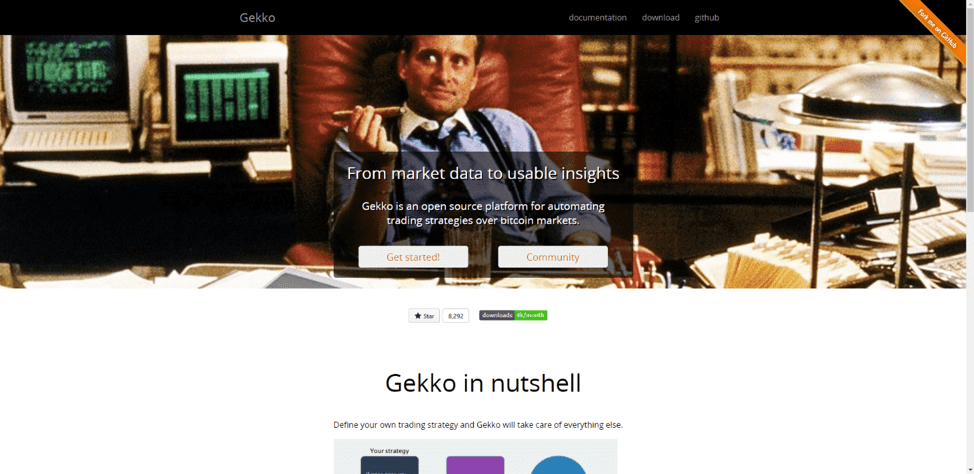Open the github nav link
974x474 pixels.
(707, 17)
